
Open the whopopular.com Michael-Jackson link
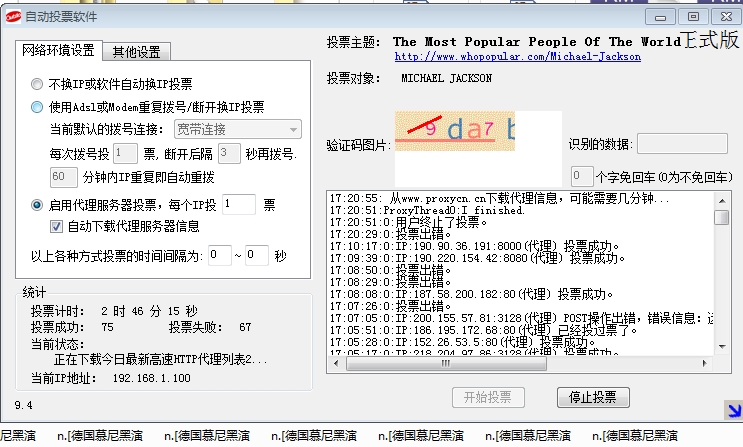517,56
